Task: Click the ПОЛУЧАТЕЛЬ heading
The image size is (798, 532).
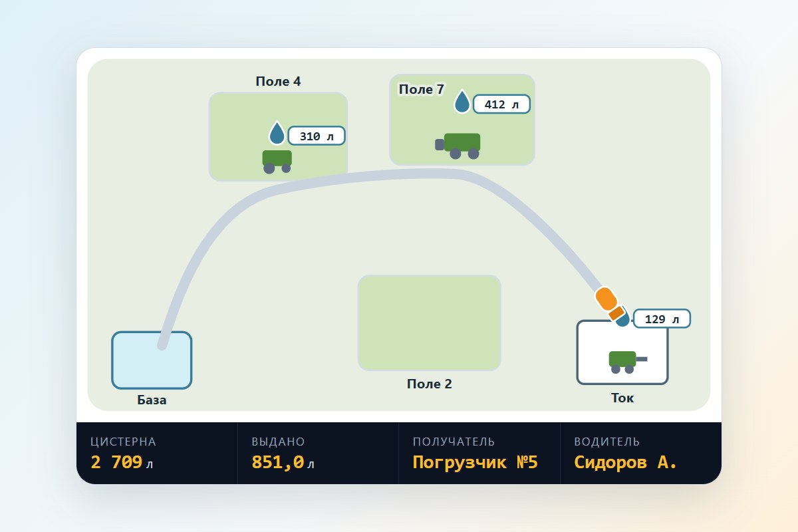Action: [454, 442]
